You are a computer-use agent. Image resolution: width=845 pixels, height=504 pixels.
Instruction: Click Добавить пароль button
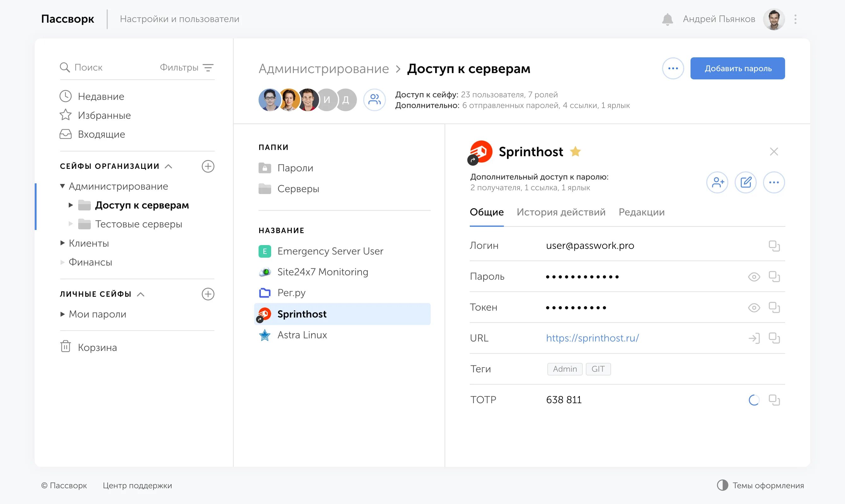(x=737, y=68)
